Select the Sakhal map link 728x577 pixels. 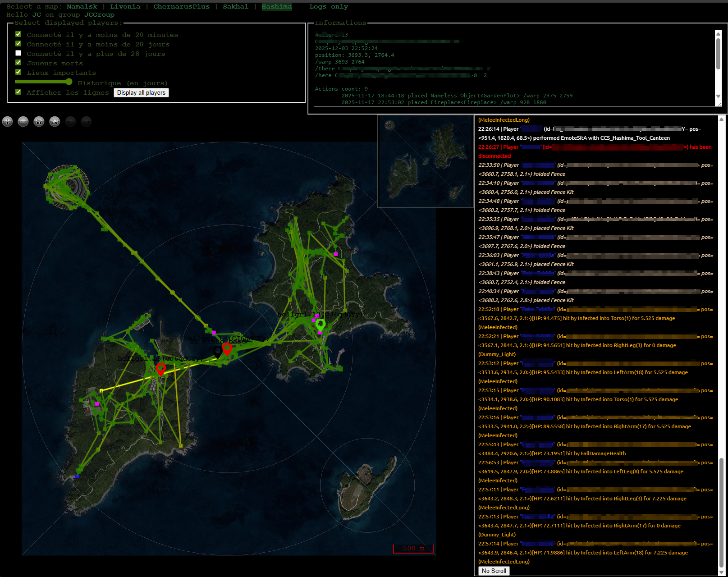point(235,6)
